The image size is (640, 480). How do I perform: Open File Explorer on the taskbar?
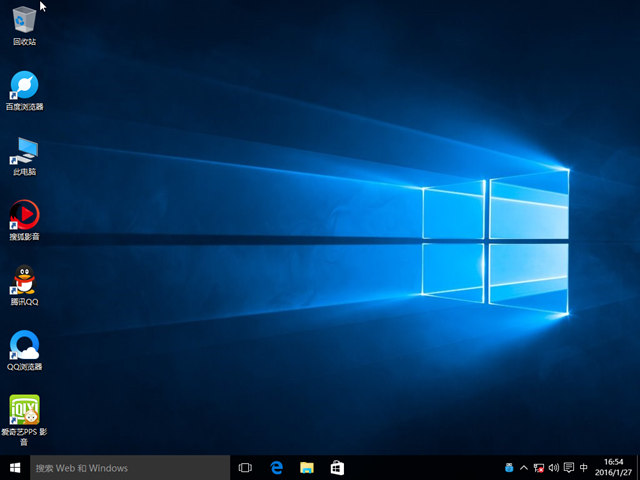[x=307, y=467]
